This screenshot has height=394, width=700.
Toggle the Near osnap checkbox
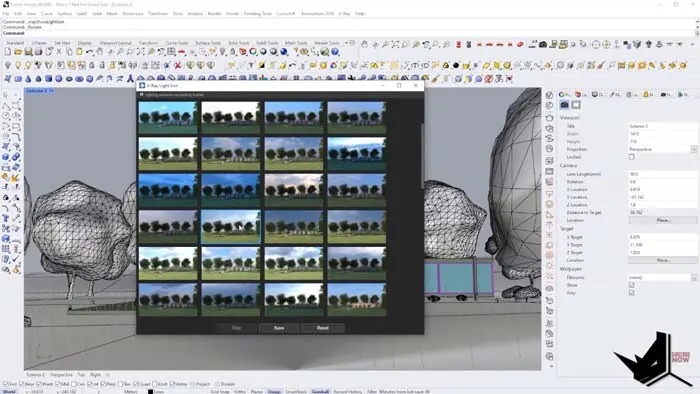point(22,384)
